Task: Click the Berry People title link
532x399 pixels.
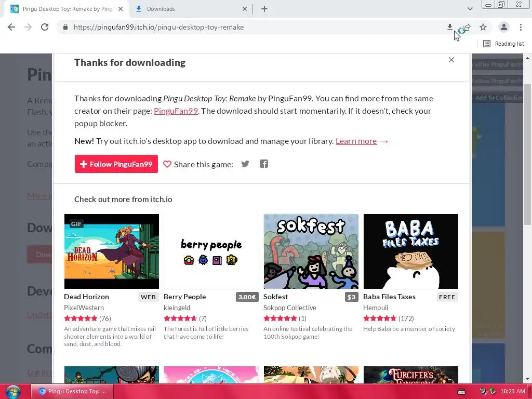Action: click(184, 297)
